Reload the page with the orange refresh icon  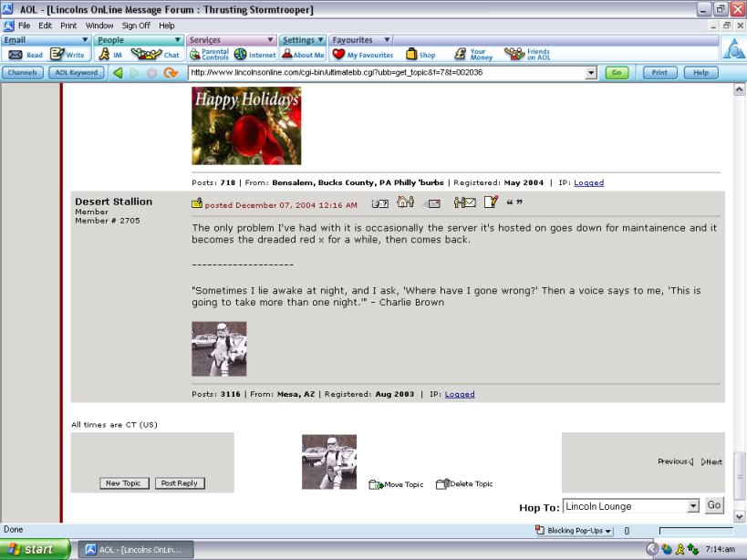click(x=170, y=73)
